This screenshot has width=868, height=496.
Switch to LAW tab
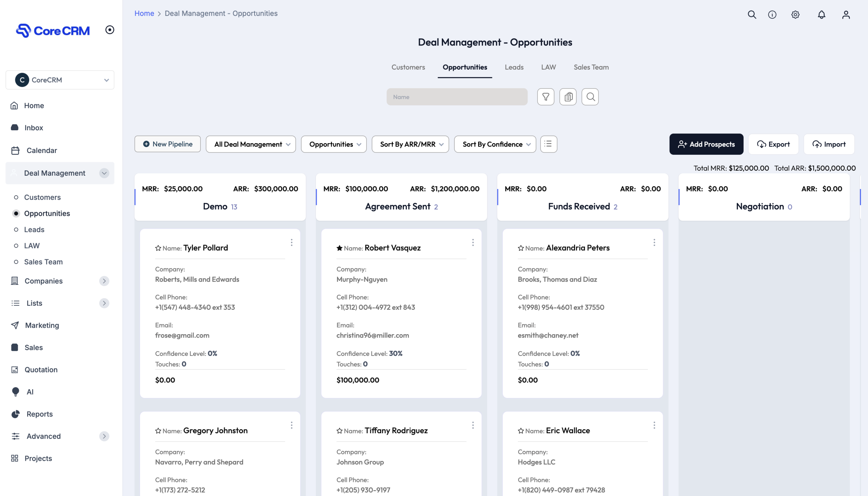[x=548, y=67]
